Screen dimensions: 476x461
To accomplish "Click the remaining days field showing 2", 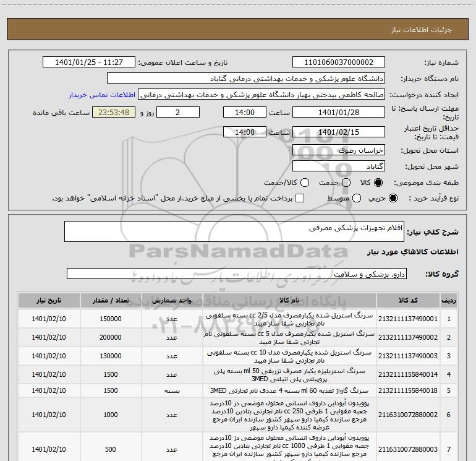I will tap(178, 112).
